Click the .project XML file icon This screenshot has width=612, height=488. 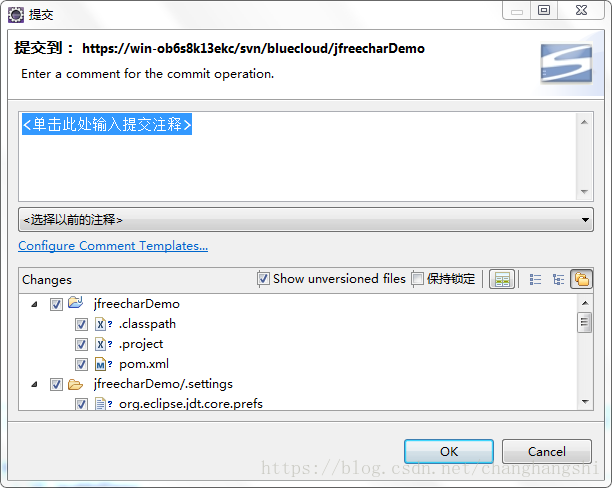(x=101, y=344)
